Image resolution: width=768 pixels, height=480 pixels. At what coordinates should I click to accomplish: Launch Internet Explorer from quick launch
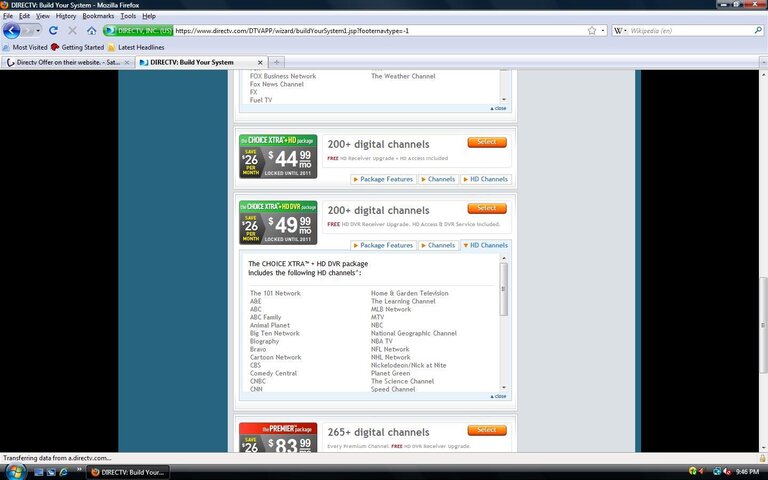click(x=63, y=472)
